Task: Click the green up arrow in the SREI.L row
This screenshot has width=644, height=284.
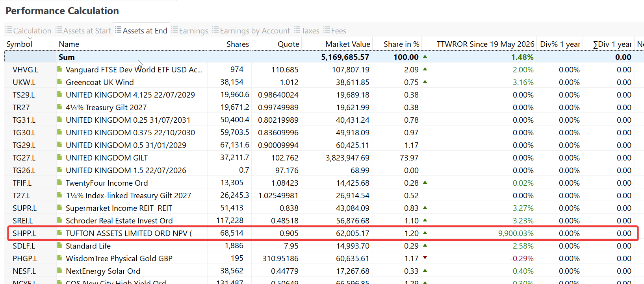Action: 425,220
